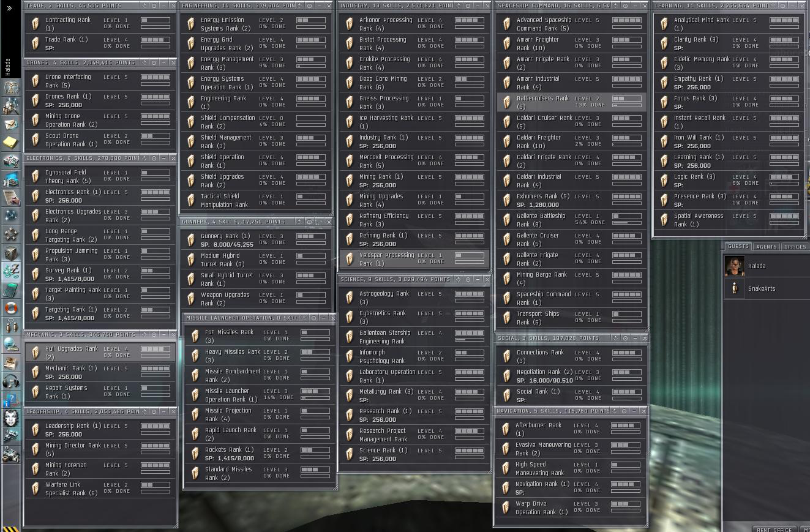Select the Medium Hybrid Turret skill row
The image size is (810, 532).
(256, 260)
